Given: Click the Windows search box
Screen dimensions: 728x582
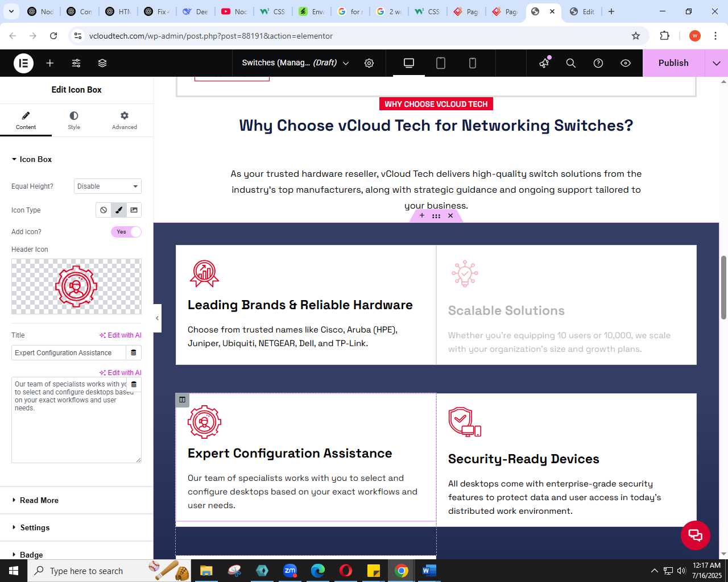Looking at the screenshot, I should (109, 571).
